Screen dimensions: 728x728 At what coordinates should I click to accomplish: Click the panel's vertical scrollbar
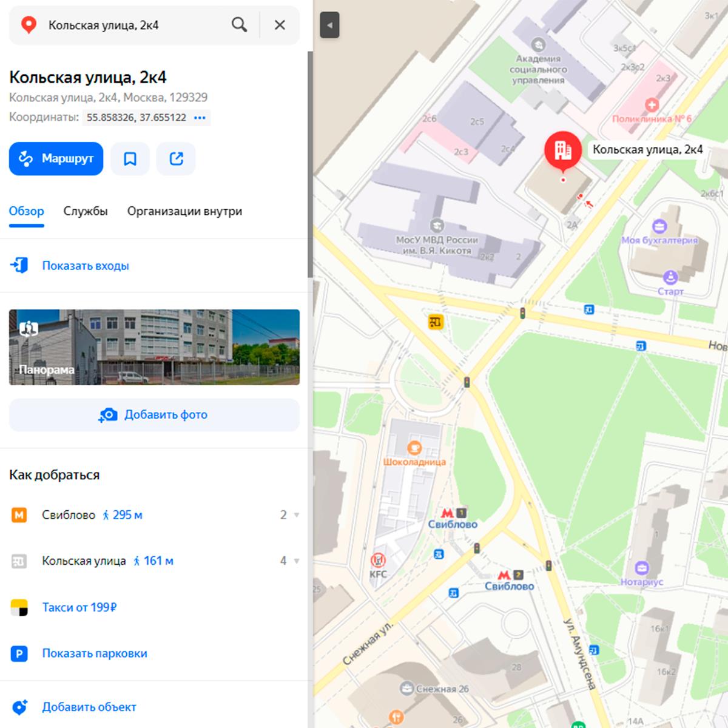pos(310,164)
